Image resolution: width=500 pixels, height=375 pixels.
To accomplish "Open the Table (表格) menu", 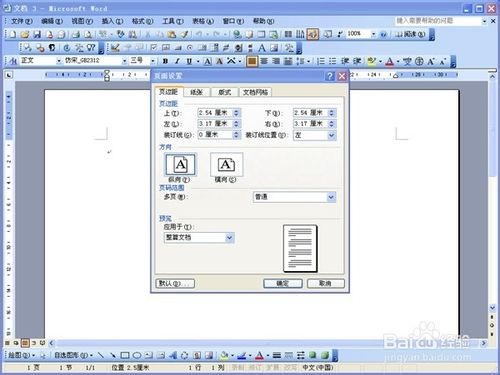I will pos(203,21).
